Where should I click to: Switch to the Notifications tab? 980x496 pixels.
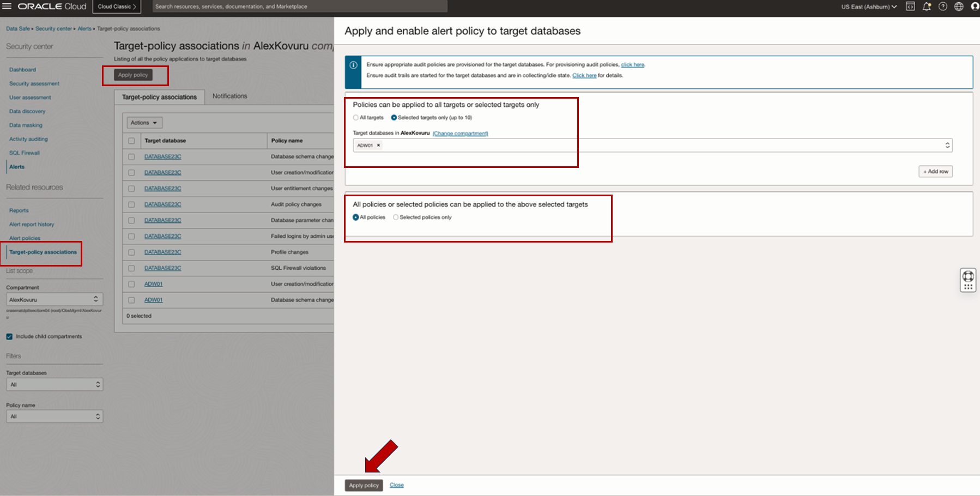229,96
